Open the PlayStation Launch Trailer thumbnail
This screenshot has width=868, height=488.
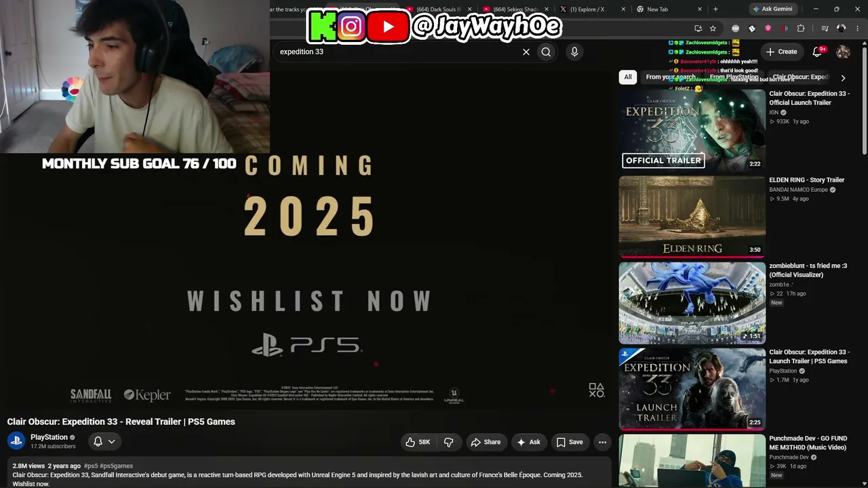pos(692,388)
